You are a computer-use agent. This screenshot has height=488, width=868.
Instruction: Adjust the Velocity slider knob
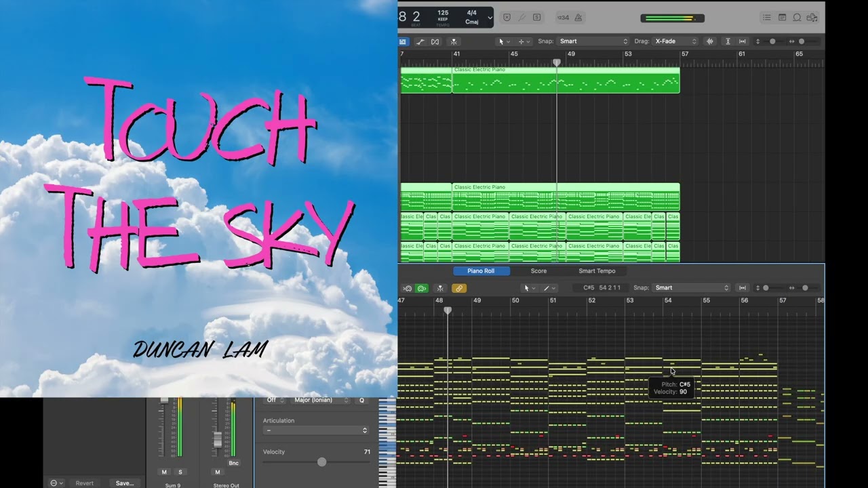point(321,462)
